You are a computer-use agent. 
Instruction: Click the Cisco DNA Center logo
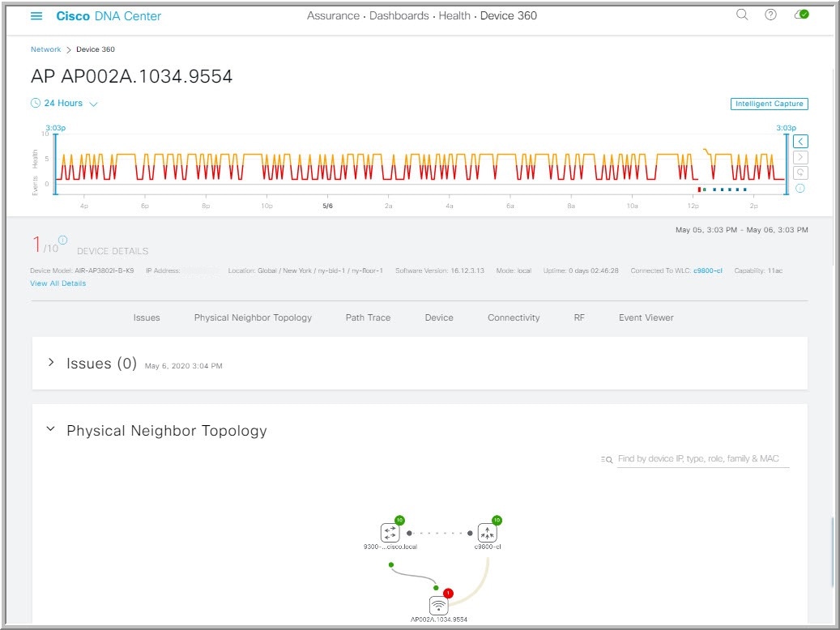point(109,16)
